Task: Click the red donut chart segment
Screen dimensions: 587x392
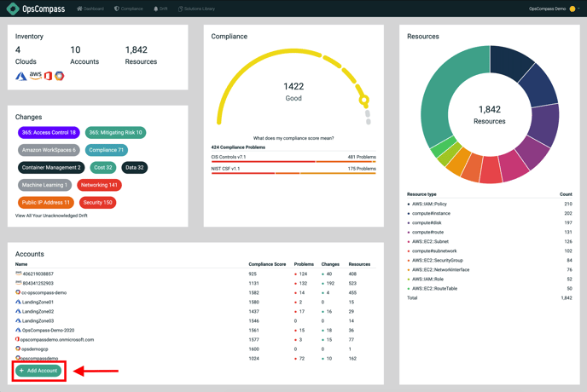Action: point(491,170)
